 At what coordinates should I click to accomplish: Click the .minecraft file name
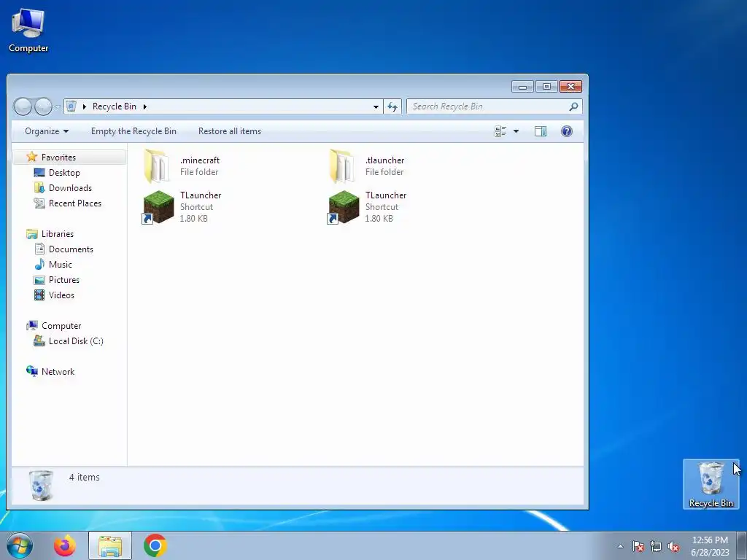pyautogui.click(x=200, y=160)
